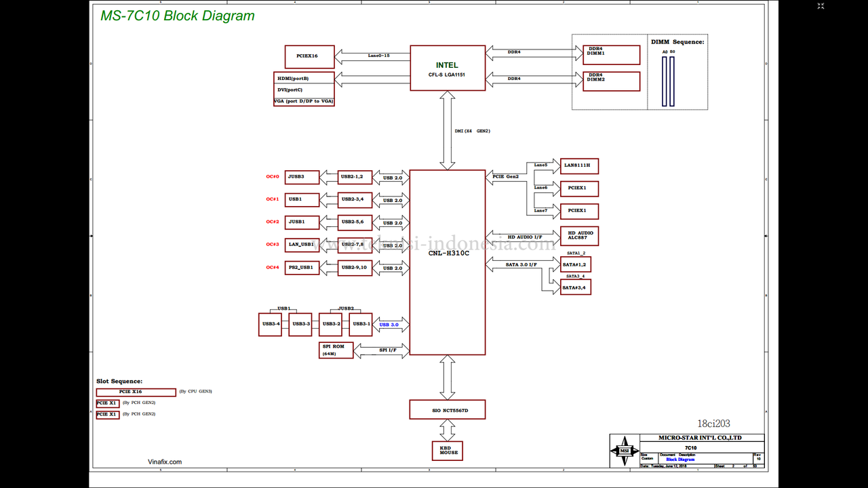
Task: Click the MSI logo in title block
Action: click(x=624, y=451)
